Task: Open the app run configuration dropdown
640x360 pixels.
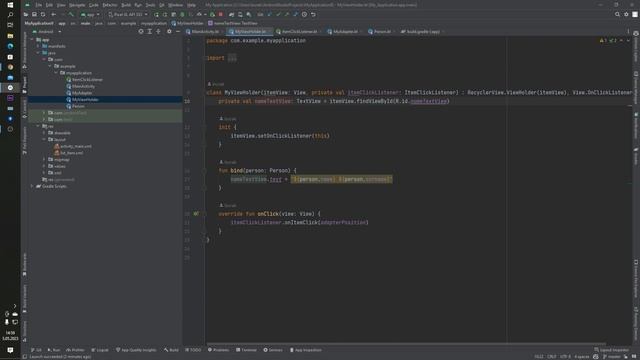Action: click(x=90, y=14)
